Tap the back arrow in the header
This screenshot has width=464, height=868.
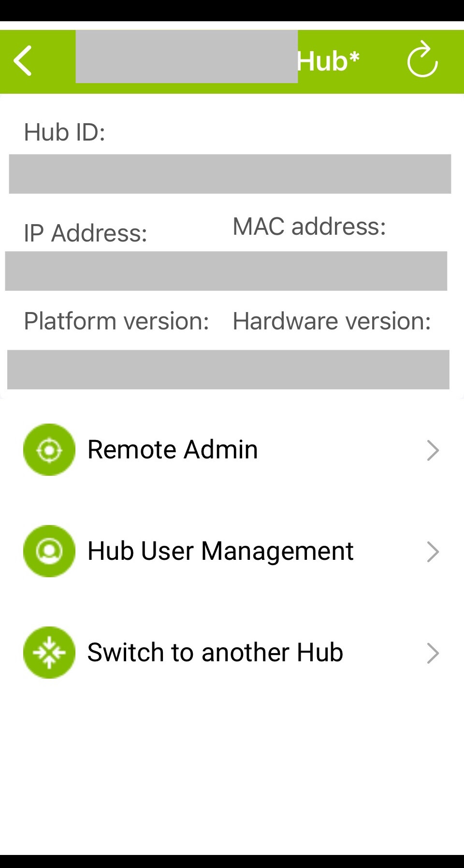pyautogui.click(x=23, y=61)
